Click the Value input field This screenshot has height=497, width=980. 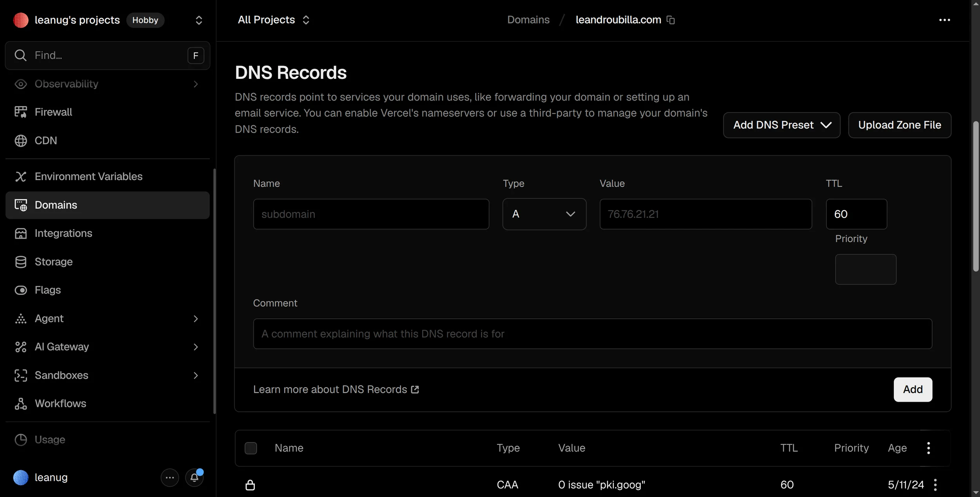coord(706,214)
